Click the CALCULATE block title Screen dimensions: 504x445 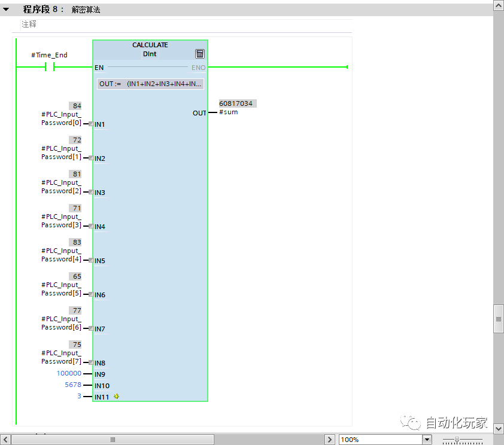(x=150, y=45)
